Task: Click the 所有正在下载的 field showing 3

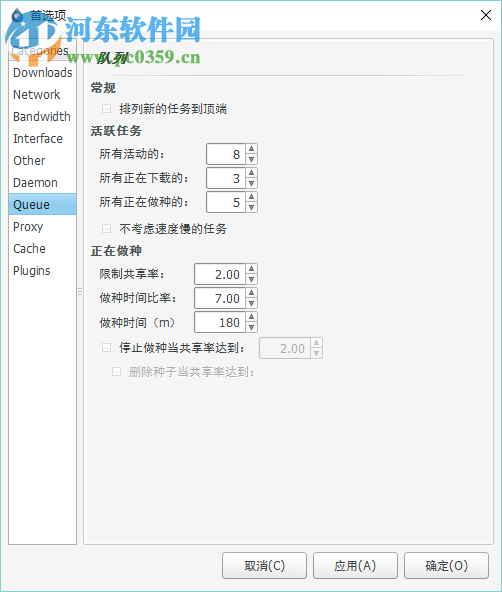Action: tap(226, 178)
